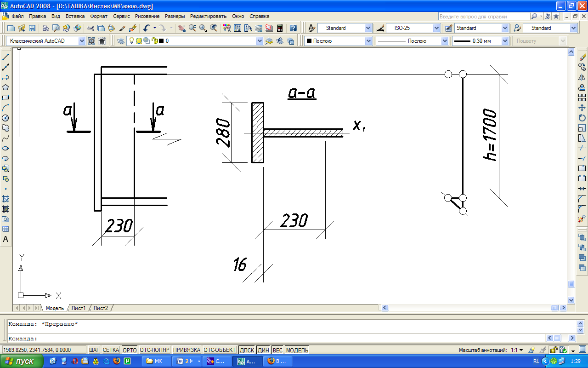
Task: Select the Circle drawing tool
Action: click(x=6, y=118)
